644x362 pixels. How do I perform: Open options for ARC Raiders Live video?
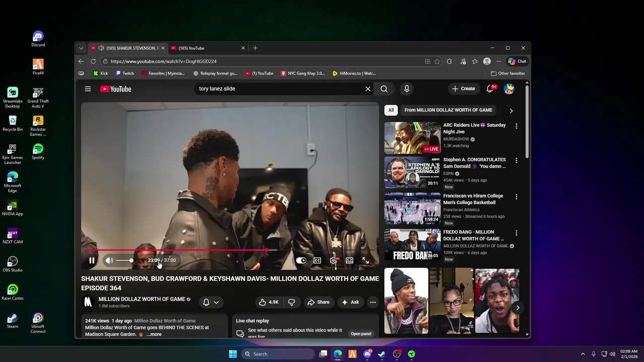[516, 126]
